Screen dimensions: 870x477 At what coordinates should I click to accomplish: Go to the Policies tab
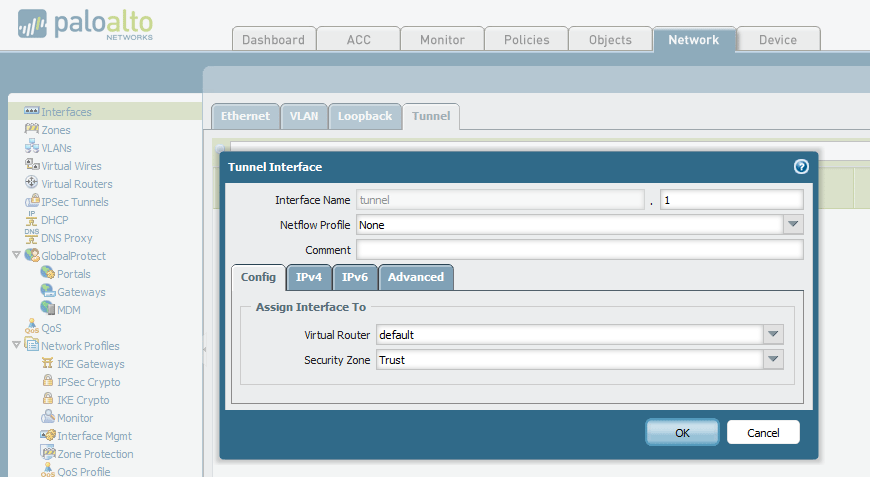[526, 40]
